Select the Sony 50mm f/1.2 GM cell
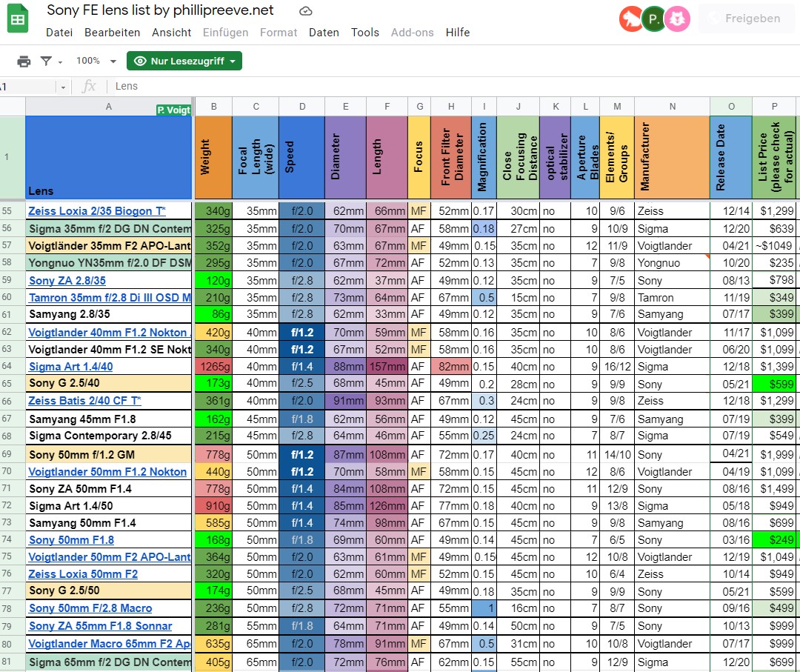The height and width of the screenshot is (672, 800). tap(109, 455)
